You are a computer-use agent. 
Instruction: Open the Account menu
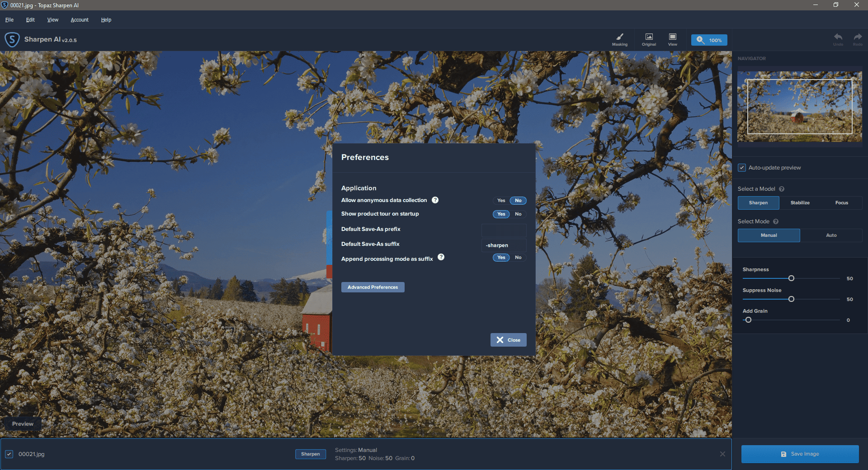pos(80,20)
